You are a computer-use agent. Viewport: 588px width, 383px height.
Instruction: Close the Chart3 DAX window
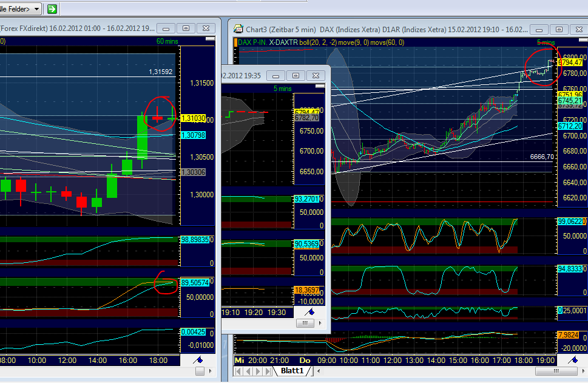(x=579, y=30)
